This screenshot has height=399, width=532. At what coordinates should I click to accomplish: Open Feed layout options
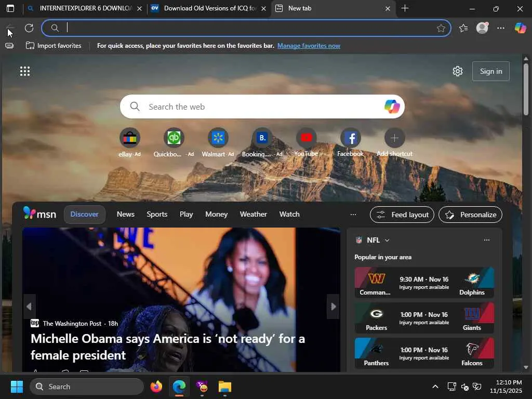(402, 215)
